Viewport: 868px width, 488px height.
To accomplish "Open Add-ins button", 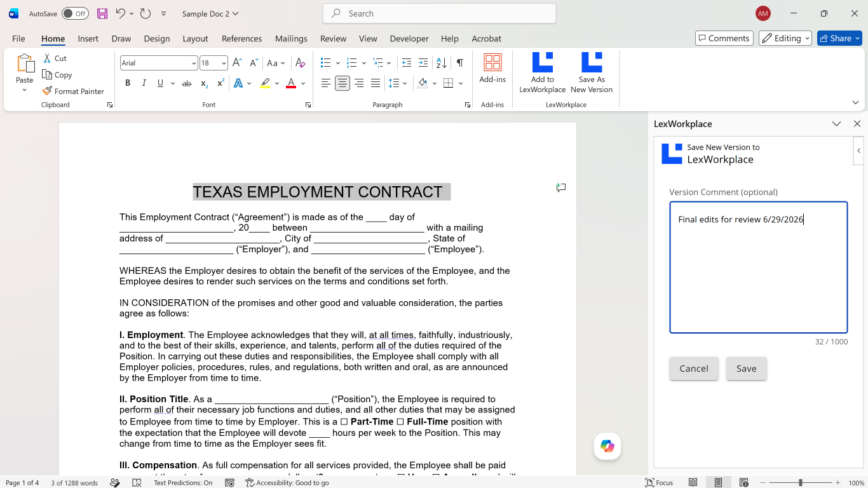I will (x=492, y=69).
